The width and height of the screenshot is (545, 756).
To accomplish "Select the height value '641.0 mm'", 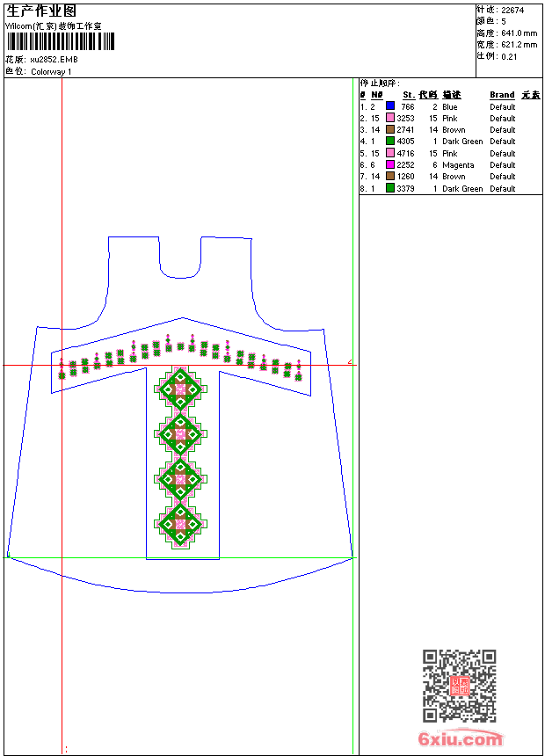I will (519, 33).
